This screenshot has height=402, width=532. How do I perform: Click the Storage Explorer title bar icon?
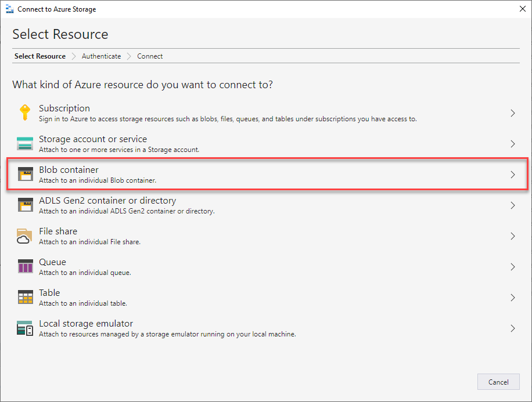click(x=9, y=9)
